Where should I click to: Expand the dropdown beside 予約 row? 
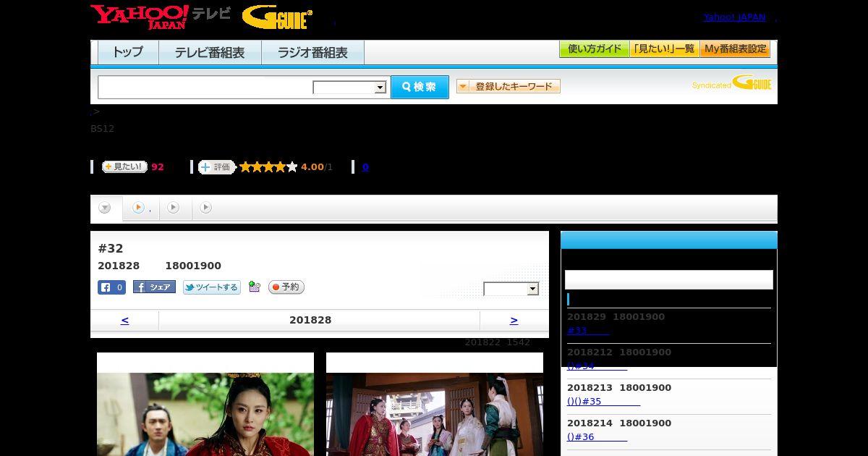point(511,289)
